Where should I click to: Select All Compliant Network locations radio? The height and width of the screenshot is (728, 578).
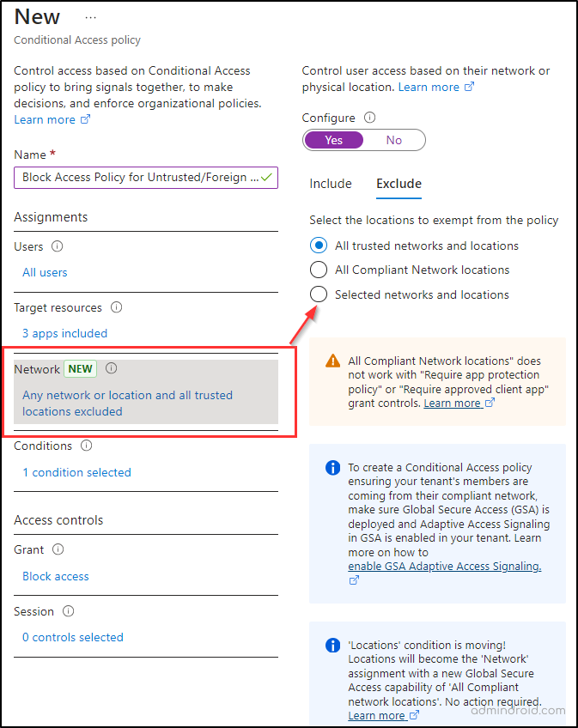(x=319, y=270)
